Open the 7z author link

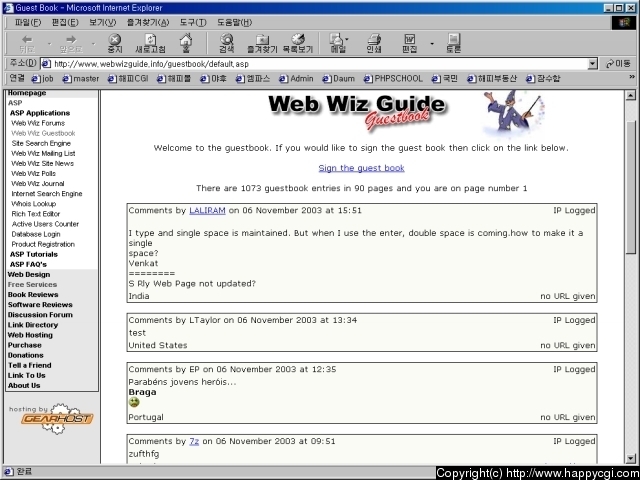(194, 441)
